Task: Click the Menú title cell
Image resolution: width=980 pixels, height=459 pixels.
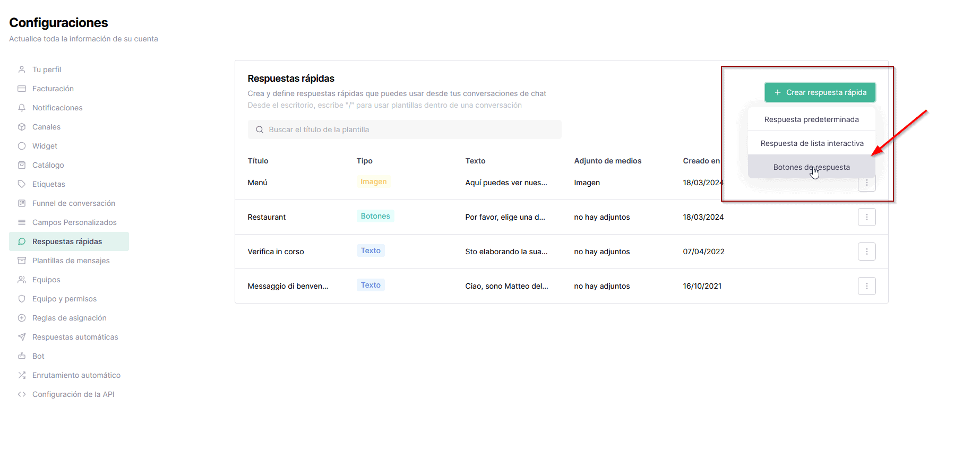Action: 257,183
